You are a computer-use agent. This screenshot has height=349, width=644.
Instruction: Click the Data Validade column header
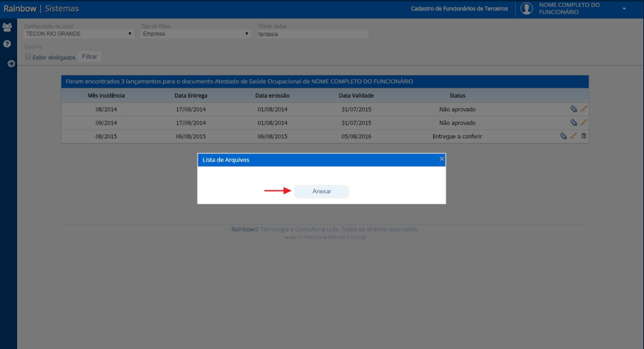[x=356, y=96]
